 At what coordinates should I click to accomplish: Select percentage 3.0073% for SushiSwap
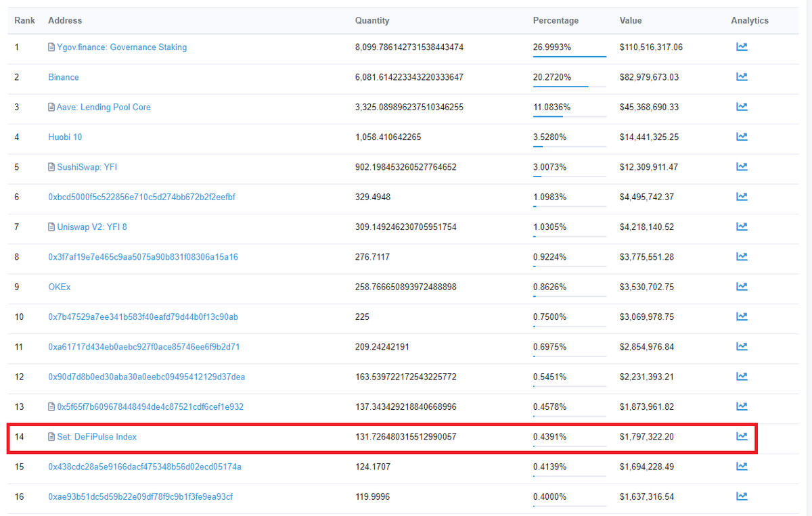click(550, 167)
